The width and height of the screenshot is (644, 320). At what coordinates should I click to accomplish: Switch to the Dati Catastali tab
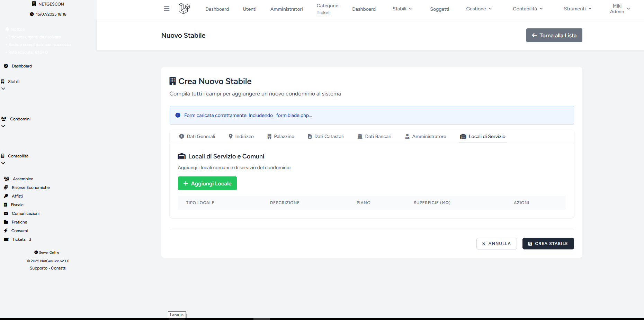tap(325, 137)
